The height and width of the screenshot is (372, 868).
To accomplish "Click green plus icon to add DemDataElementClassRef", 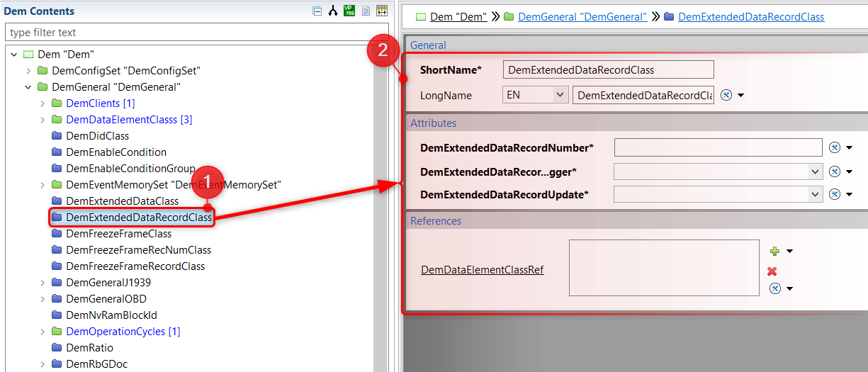I will [774, 251].
